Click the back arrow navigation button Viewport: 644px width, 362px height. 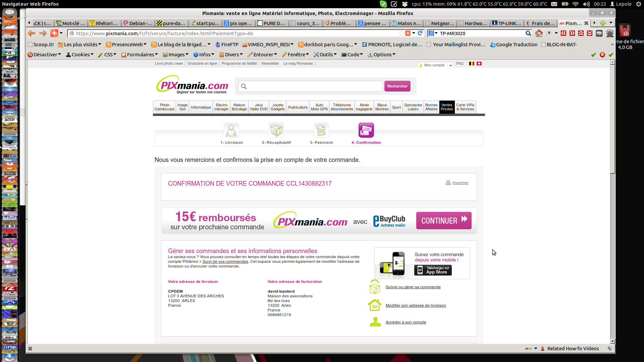click(32, 33)
